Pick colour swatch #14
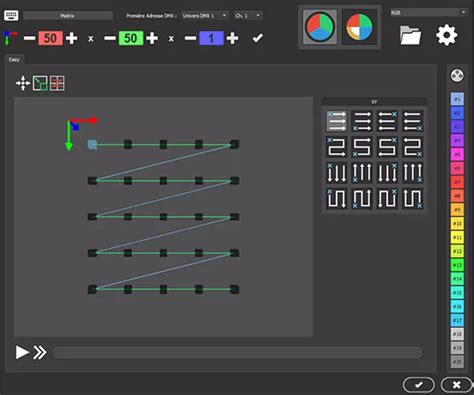This screenshot has width=474, height=395. (x=457, y=279)
